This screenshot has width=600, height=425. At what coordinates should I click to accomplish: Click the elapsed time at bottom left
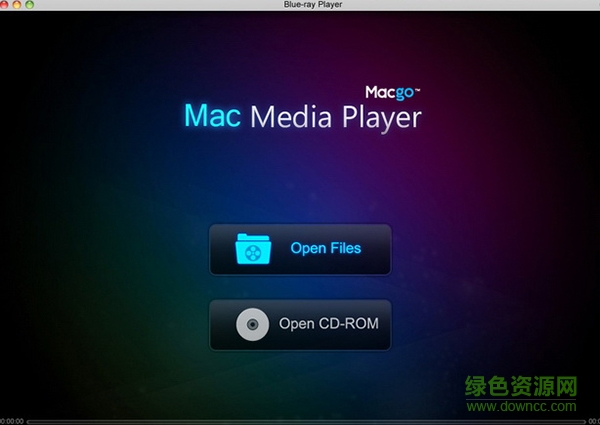[11, 420]
